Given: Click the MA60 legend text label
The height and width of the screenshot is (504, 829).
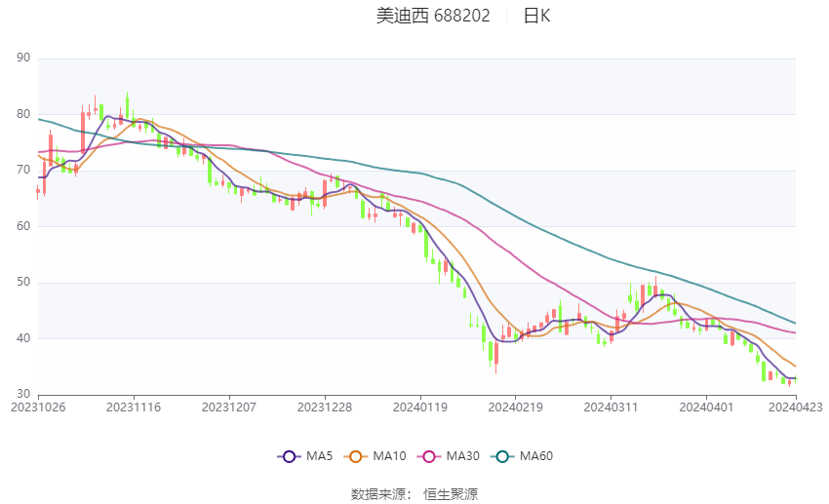Looking at the screenshot, I should click(536, 456).
